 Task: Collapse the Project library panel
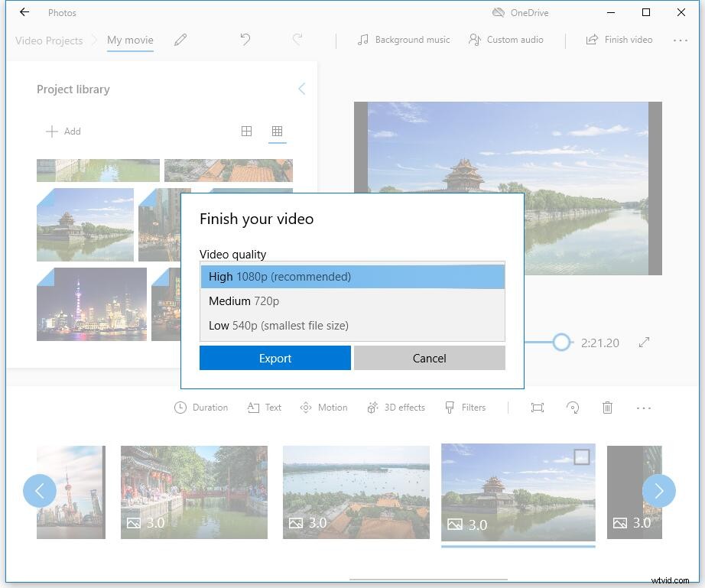[x=301, y=89]
